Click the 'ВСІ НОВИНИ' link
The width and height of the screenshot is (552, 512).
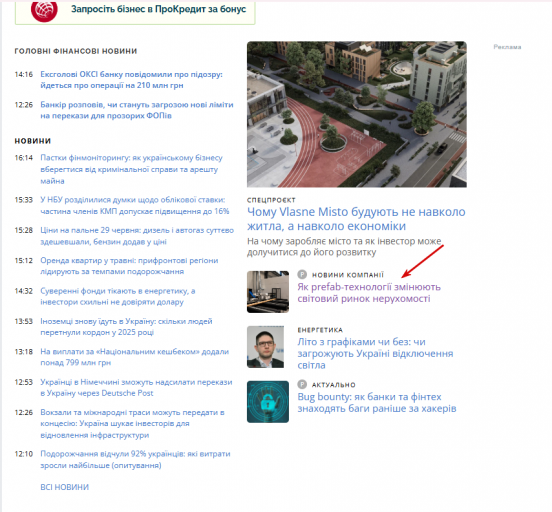(x=64, y=487)
